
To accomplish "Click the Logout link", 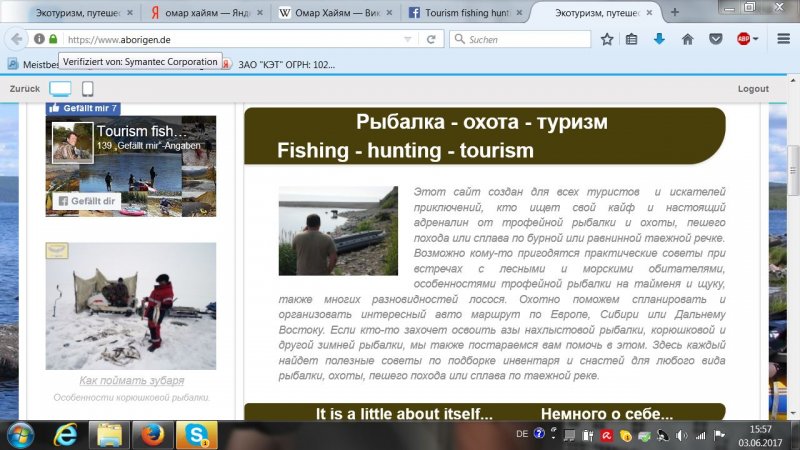I will pos(753,89).
